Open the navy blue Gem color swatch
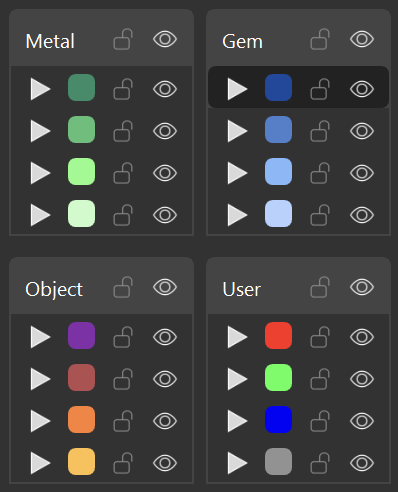This screenshot has width=398, height=492. pyautogui.click(x=278, y=88)
